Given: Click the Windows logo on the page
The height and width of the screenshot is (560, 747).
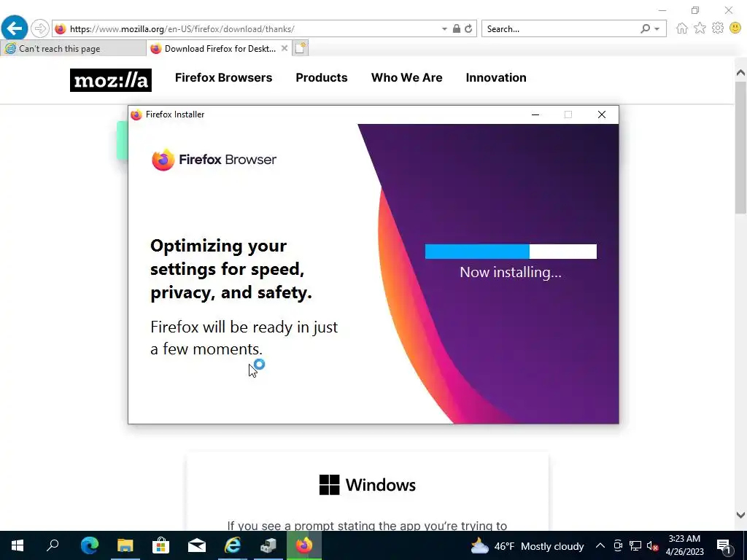Looking at the screenshot, I should 329,485.
